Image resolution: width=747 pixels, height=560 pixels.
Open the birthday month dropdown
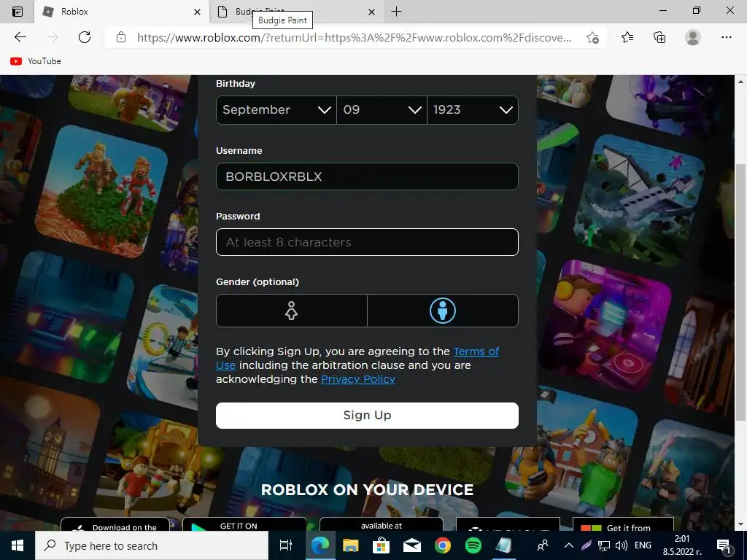click(276, 110)
